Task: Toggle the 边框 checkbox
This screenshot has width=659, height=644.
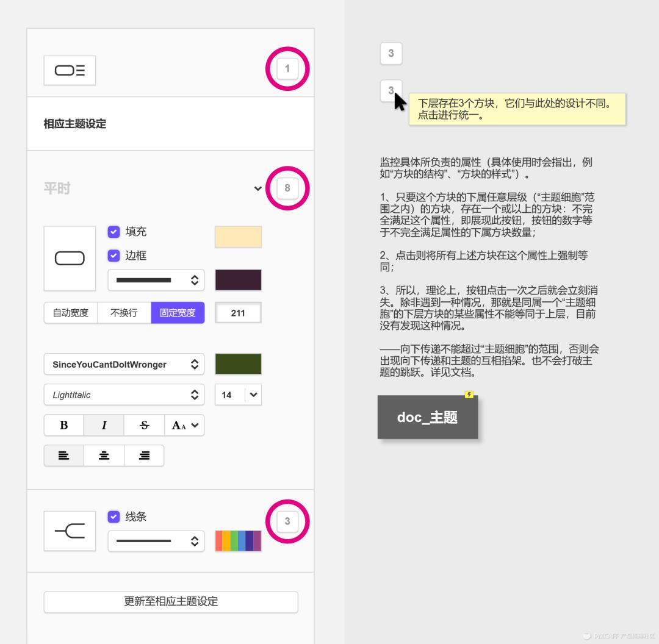Action: pyautogui.click(x=113, y=256)
